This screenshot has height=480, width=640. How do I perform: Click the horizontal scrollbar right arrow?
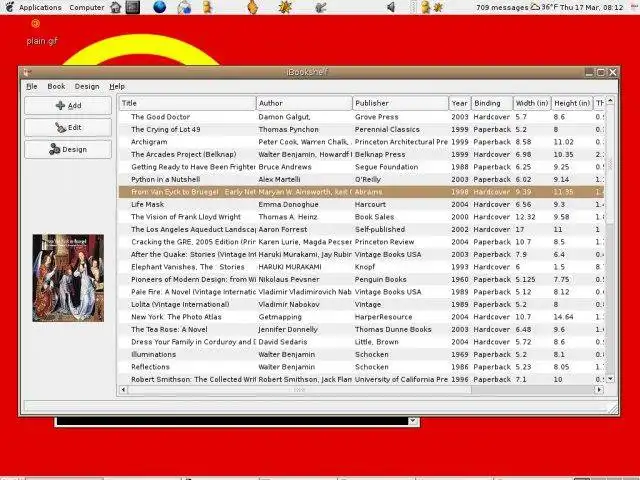coord(599,389)
